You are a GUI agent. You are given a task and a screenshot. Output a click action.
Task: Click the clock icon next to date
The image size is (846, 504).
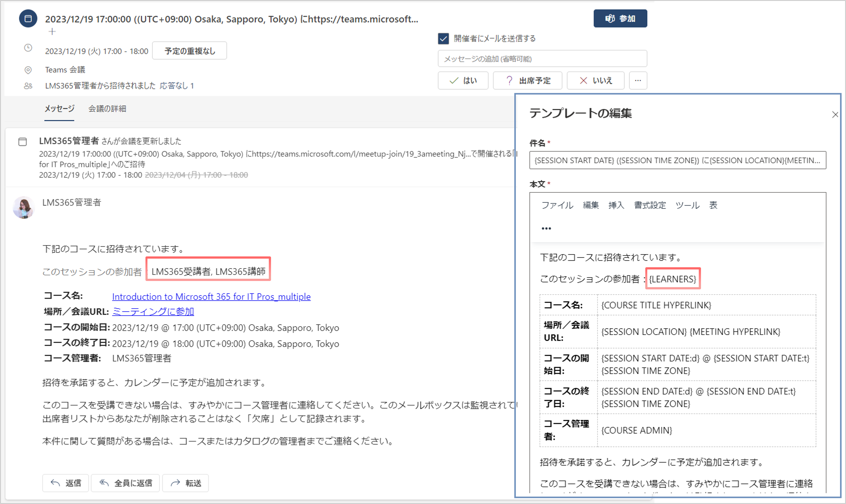[x=28, y=48]
